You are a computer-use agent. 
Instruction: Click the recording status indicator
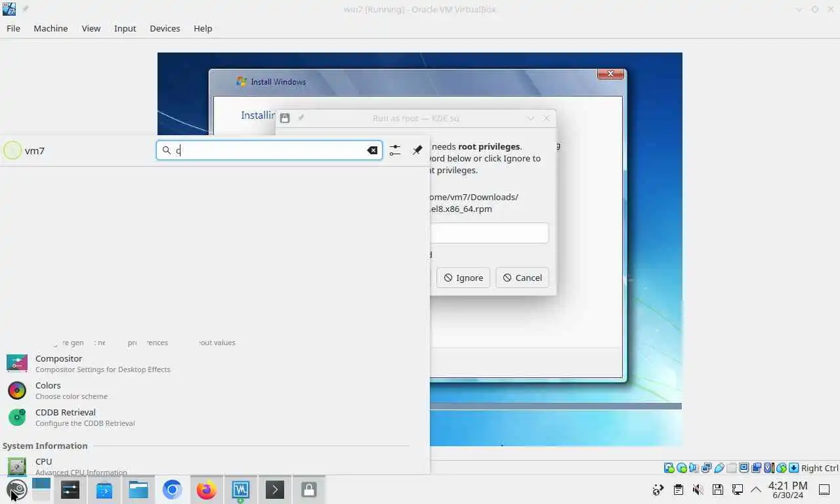click(756, 468)
